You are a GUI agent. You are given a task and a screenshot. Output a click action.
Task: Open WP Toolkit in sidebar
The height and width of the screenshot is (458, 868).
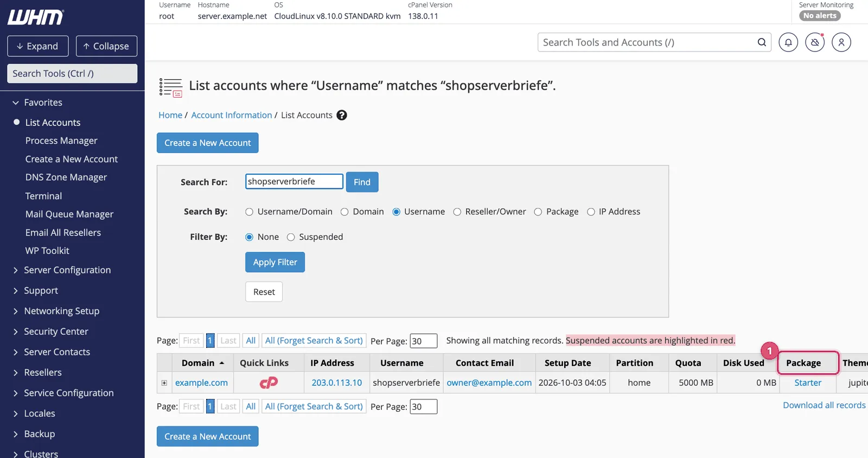47,251
